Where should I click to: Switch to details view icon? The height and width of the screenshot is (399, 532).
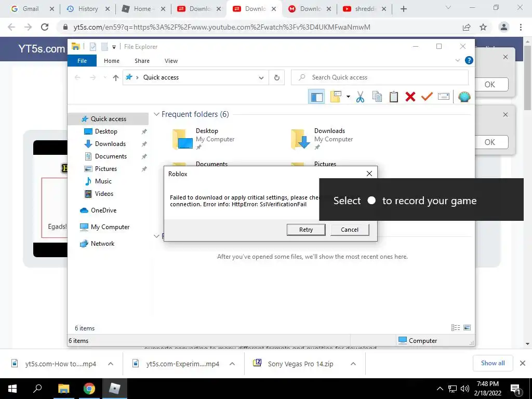coord(455,327)
